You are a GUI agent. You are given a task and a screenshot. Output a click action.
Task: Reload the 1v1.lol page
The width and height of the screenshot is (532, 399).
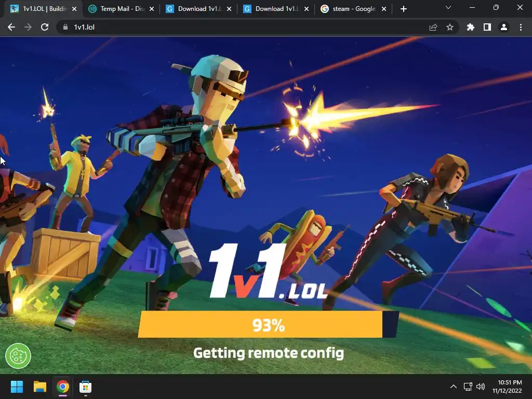pyautogui.click(x=45, y=27)
